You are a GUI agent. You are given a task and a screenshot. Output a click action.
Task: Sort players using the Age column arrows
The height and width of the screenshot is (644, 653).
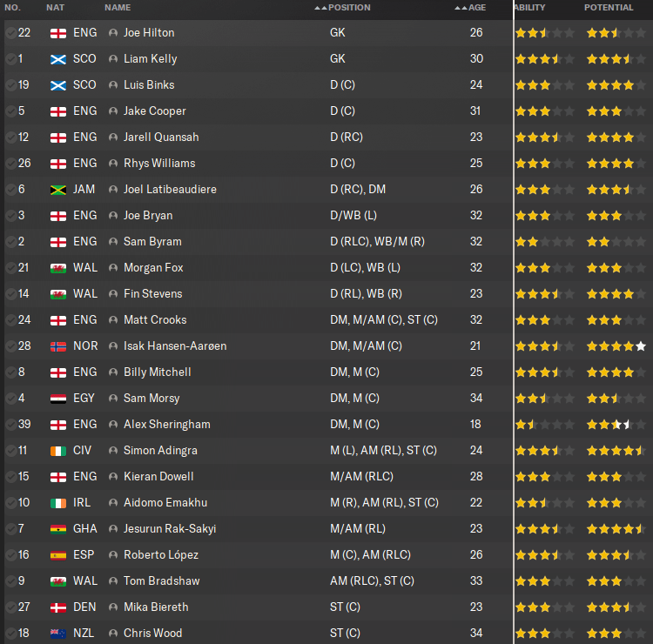pyautogui.click(x=461, y=8)
